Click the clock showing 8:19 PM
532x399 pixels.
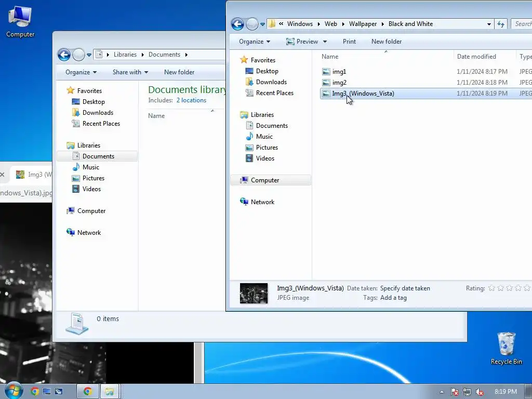click(506, 392)
